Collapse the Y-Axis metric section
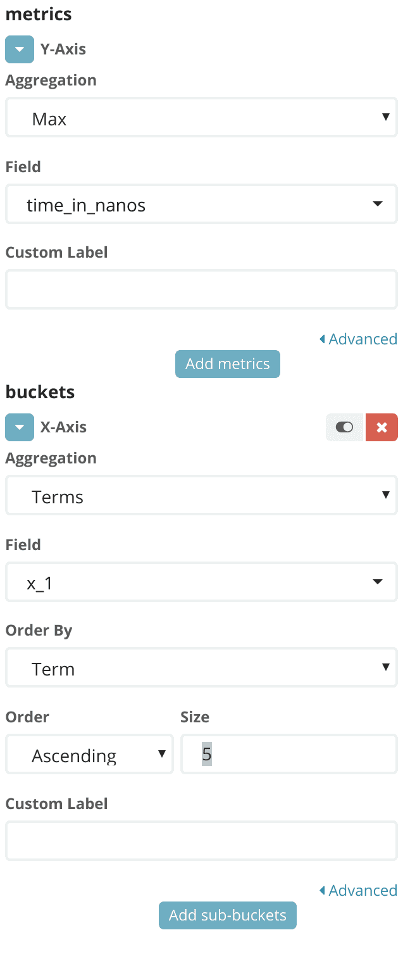 [19, 49]
